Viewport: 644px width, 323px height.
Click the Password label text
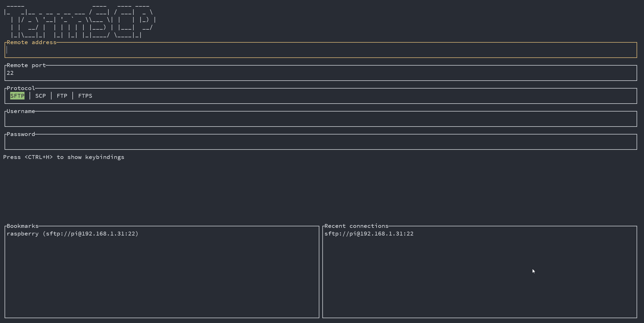[21, 134]
